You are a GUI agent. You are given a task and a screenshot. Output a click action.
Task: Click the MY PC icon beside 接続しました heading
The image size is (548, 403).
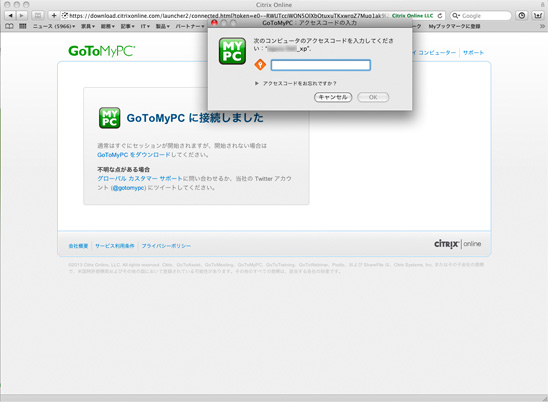(109, 118)
